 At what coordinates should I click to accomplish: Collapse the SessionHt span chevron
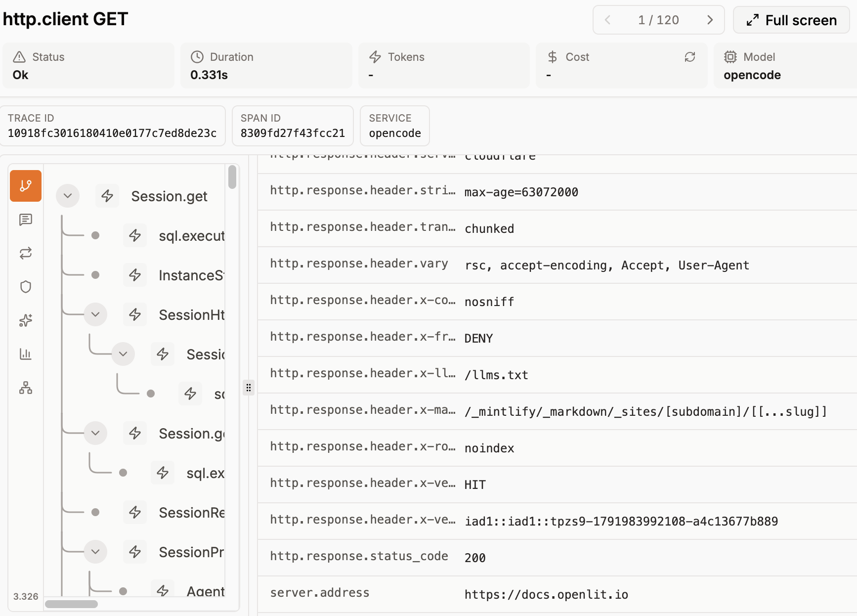click(x=95, y=315)
